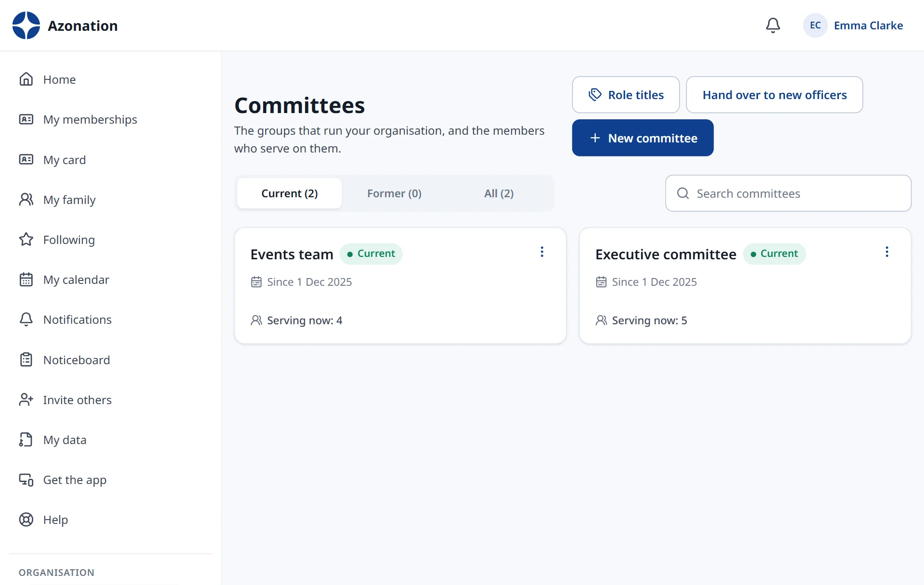
Task: Click the Emma Clarke user name
Action: (868, 25)
